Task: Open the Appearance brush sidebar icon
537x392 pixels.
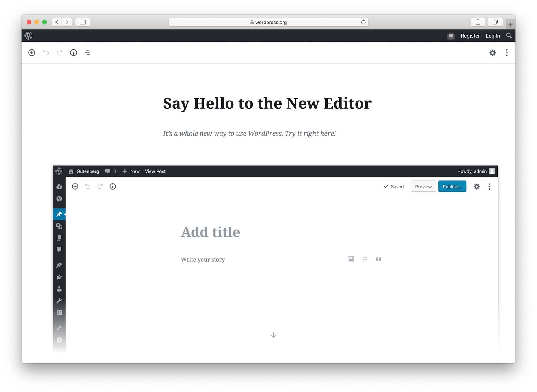Action: [x=59, y=265]
